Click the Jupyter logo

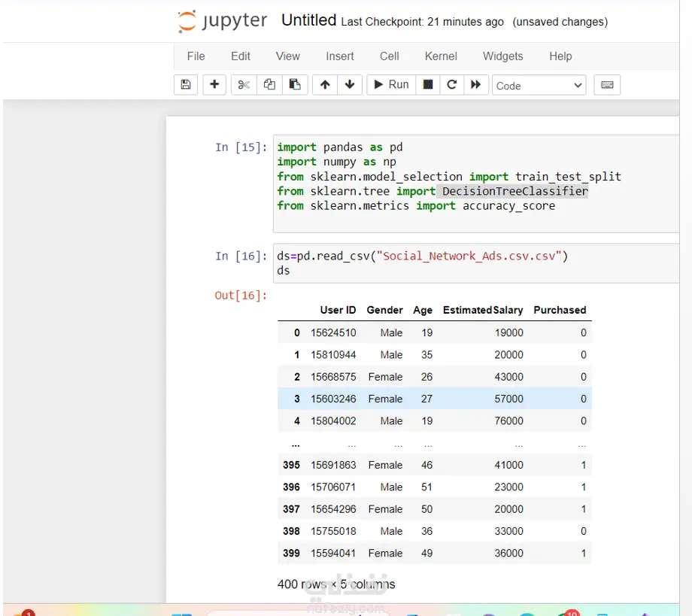coord(223,22)
